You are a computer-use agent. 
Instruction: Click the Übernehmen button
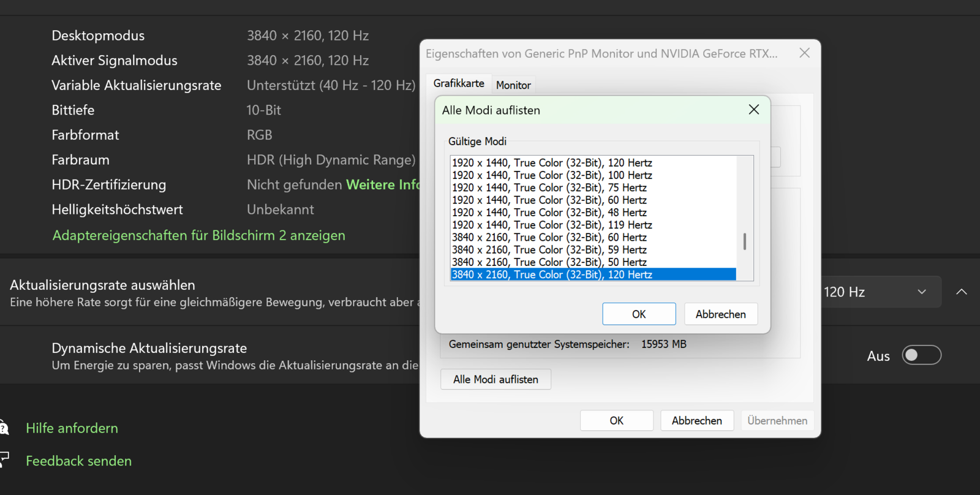pyautogui.click(x=777, y=420)
